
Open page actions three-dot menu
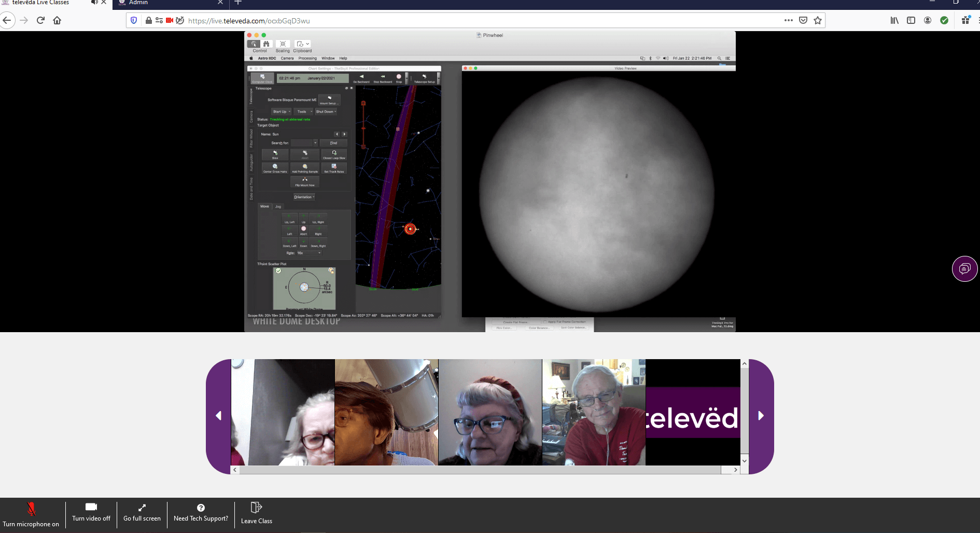(788, 20)
